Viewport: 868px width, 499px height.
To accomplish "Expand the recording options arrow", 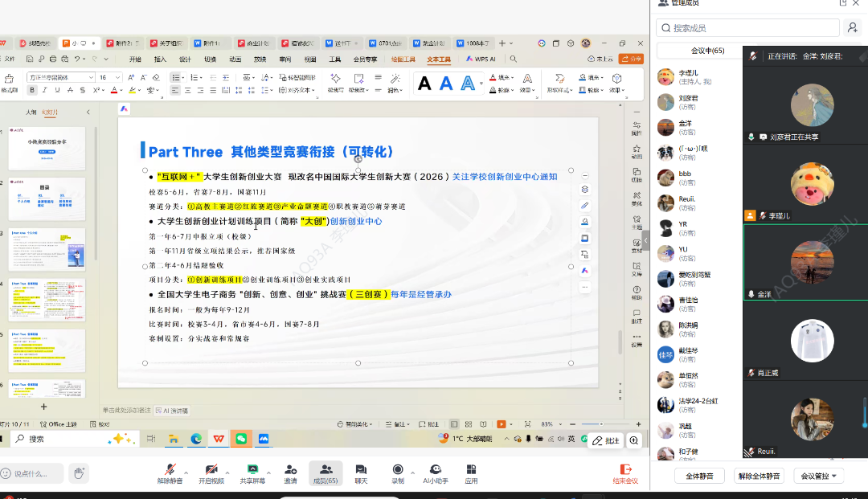I will (x=412, y=472).
